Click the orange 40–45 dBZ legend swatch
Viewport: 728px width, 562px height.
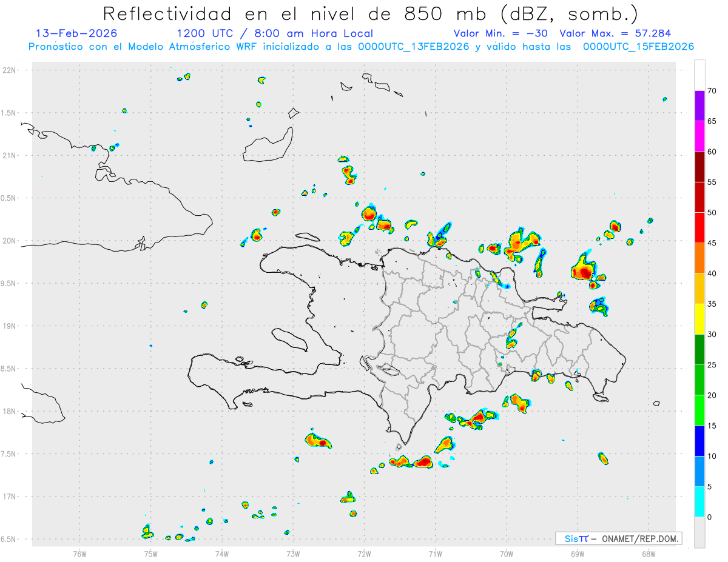click(699, 258)
